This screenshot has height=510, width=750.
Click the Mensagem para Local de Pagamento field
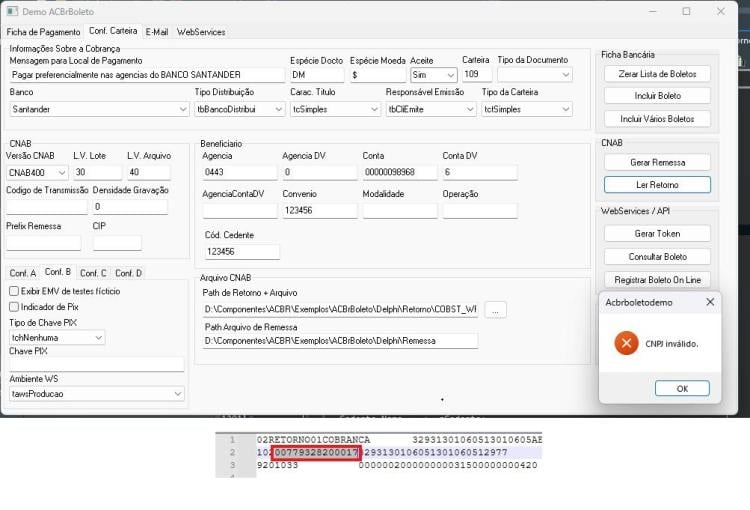click(147, 75)
